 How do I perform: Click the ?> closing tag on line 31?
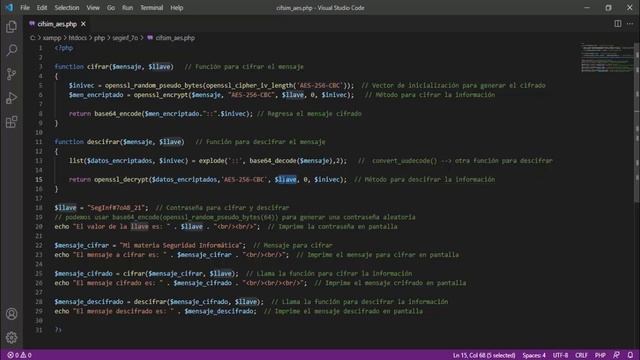(58, 330)
